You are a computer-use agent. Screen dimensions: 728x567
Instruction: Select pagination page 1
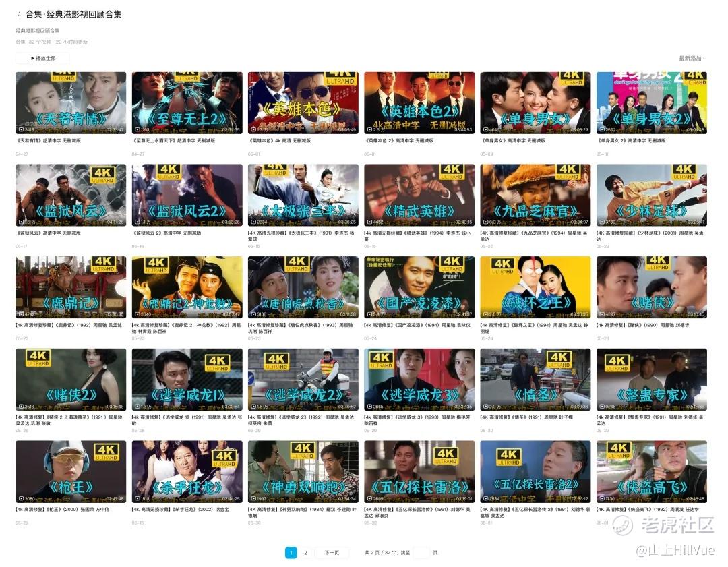[x=291, y=553]
